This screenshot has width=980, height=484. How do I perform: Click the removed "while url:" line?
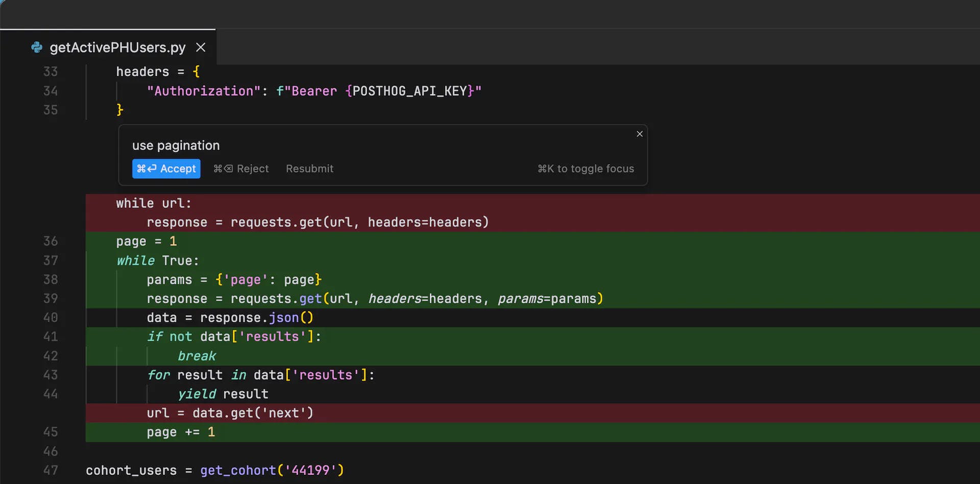pos(153,203)
